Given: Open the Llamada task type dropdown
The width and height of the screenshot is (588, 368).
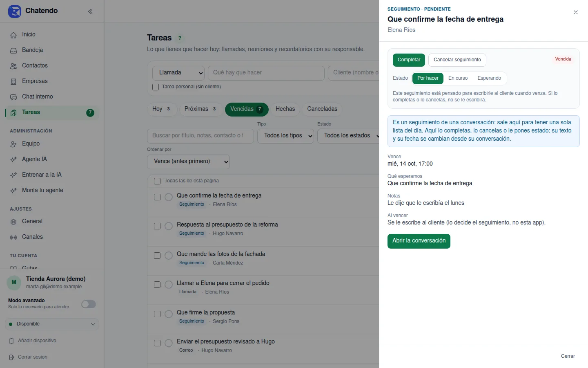Looking at the screenshot, I should (178, 73).
